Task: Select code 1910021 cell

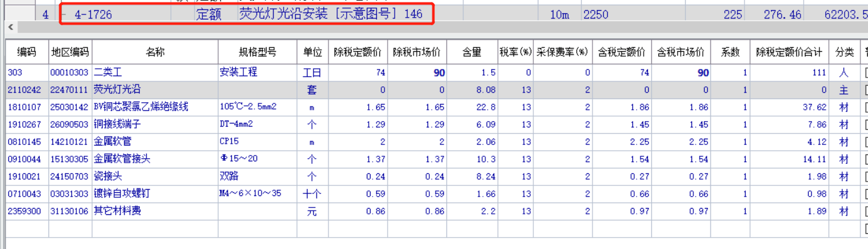Action: tap(26, 177)
